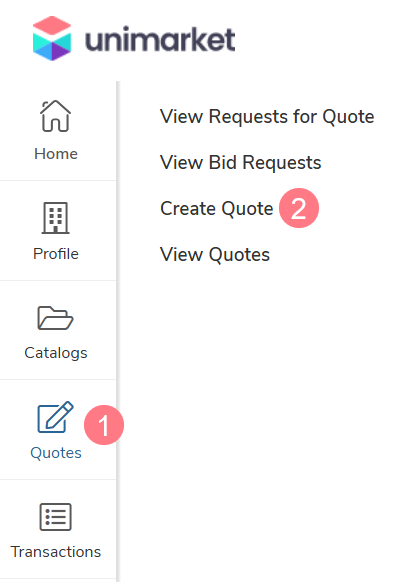Click the Profile text label
Viewport: 412px width, 582px height.
pyautogui.click(x=56, y=254)
